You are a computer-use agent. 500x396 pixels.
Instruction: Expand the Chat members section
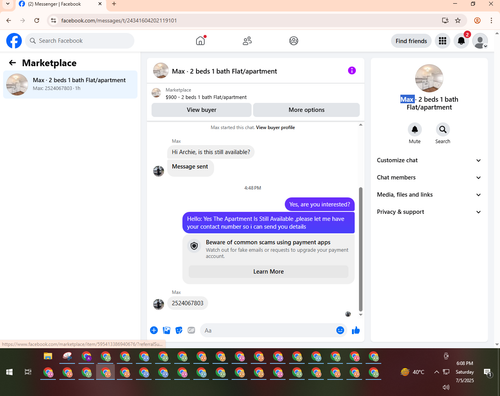pos(429,177)
